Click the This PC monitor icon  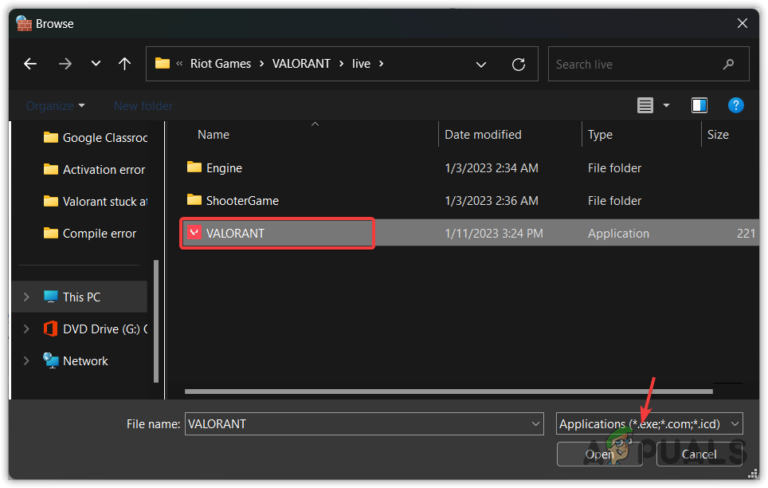[x=50, y=296]
